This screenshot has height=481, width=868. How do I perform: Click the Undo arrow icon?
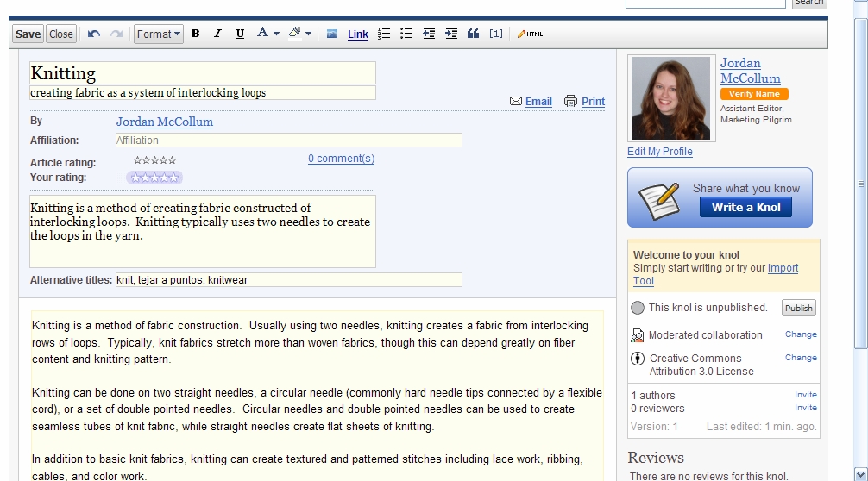tap(94, 34)
